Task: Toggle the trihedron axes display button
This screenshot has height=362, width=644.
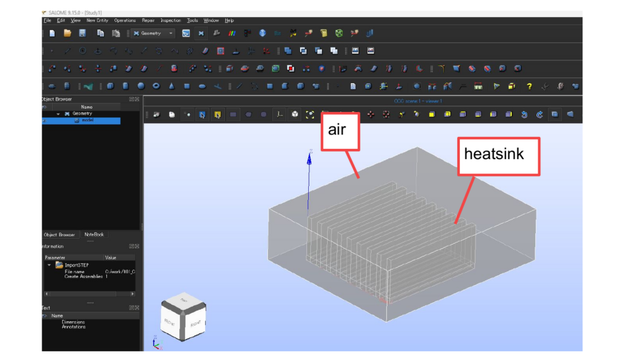Action: (x=280, y=114)
